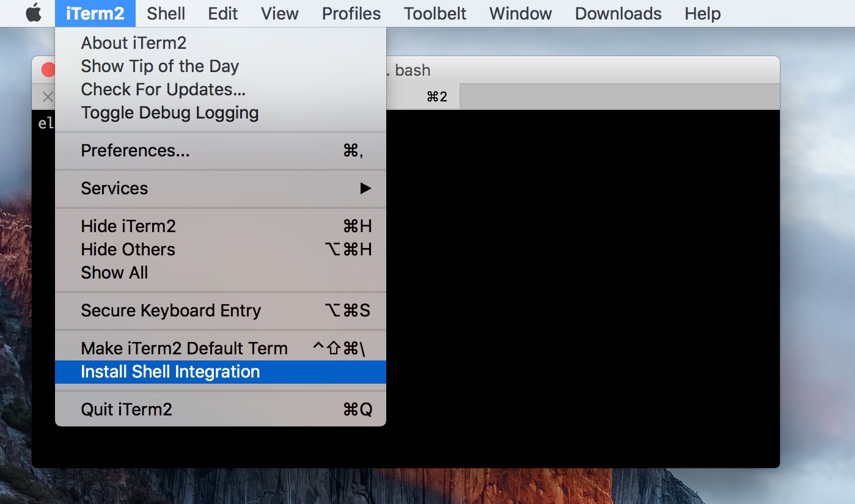Viewport: 855px width, 504px height.
Task: Open Preferences... from the iTerm2 menu
Action: pos(221,151)
